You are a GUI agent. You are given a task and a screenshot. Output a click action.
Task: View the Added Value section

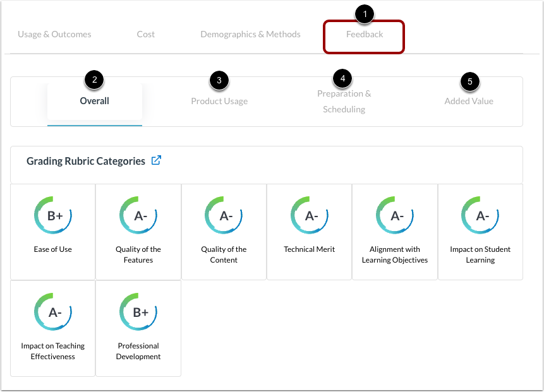pos(469,100)
